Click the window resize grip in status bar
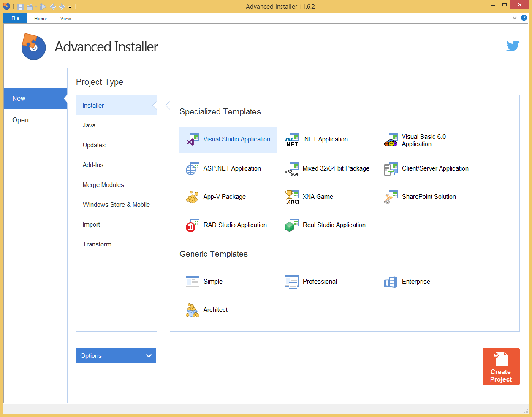 pyautogui.click(x=526, y=411)
